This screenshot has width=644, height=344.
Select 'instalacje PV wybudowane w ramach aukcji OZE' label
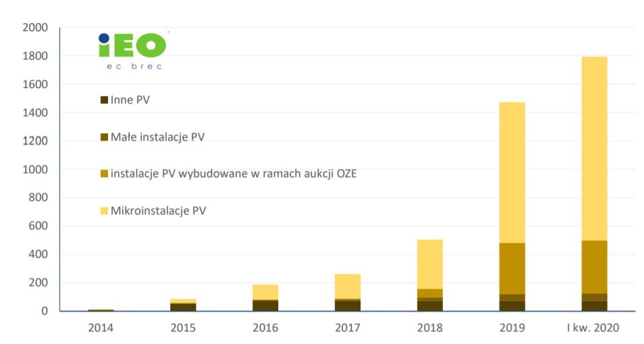coord(234,174)
